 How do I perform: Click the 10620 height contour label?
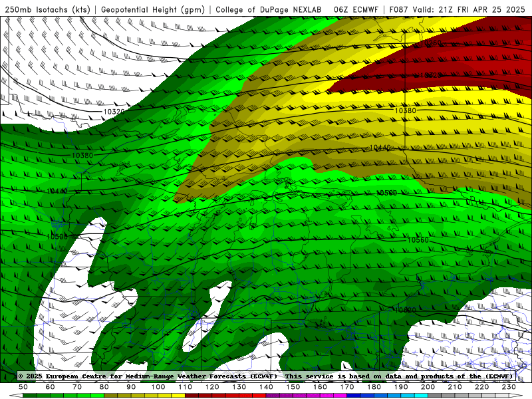click(x=405, y=310)
